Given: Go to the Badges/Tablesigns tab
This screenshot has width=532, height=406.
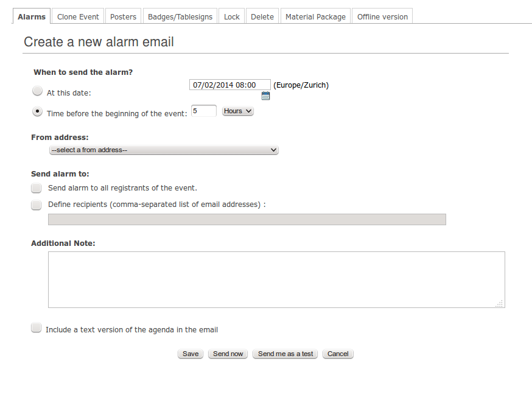Looking at the screenshot, I should [x=180, y=16].
